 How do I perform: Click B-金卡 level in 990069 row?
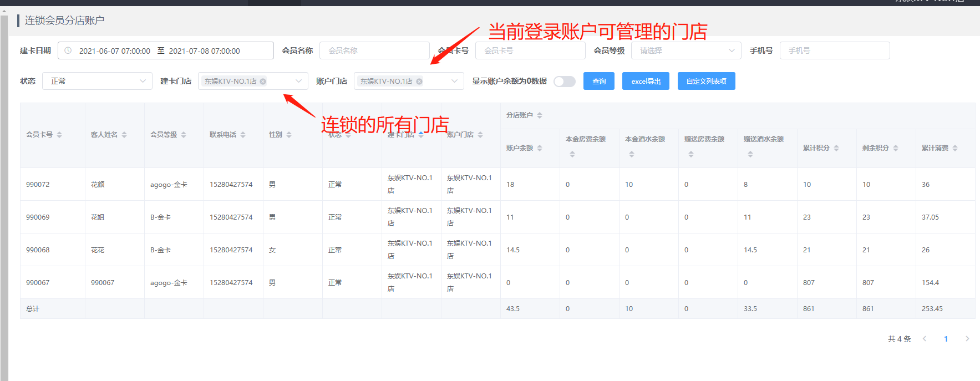(x=160, y=217)
